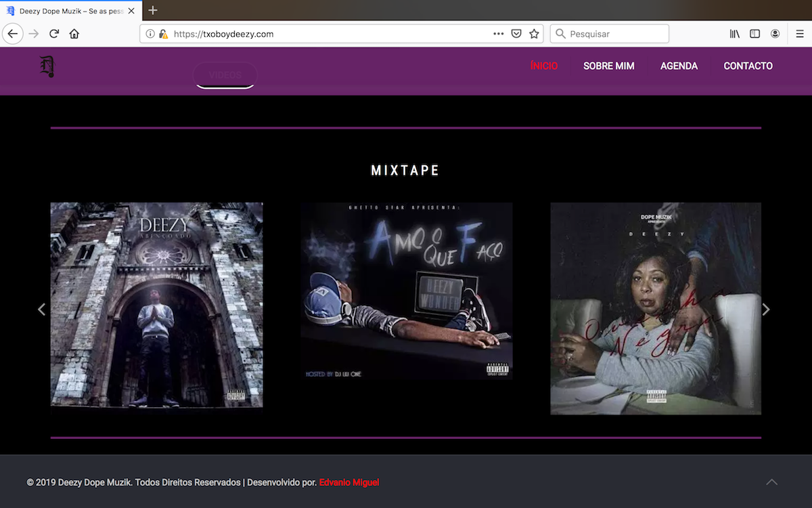Save page to Pocket

point(516,34)
